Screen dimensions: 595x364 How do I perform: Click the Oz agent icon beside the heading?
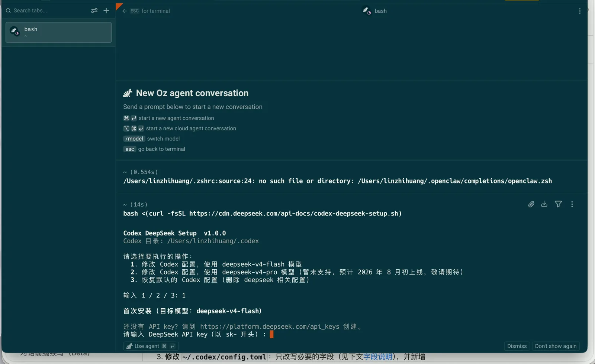pos(128,93)
